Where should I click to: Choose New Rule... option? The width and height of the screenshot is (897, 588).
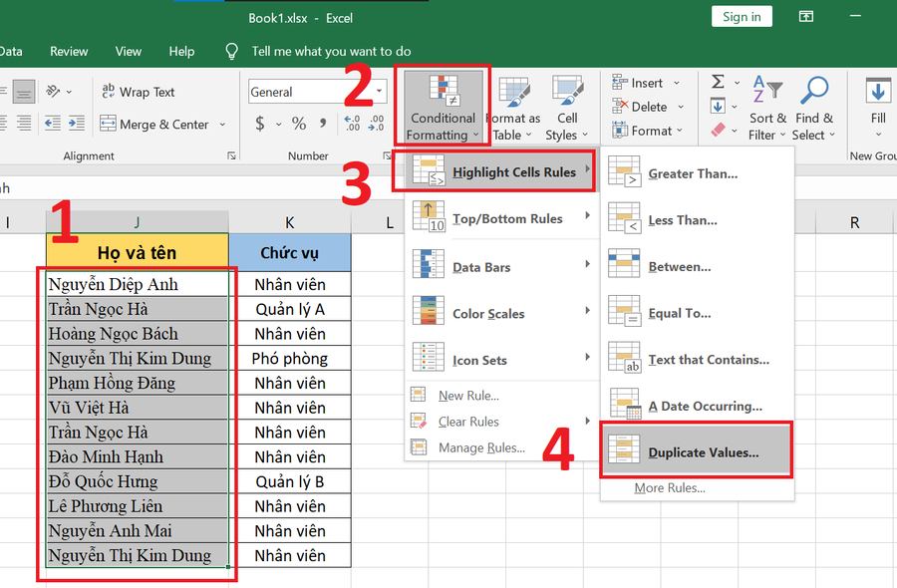(499, 396)
